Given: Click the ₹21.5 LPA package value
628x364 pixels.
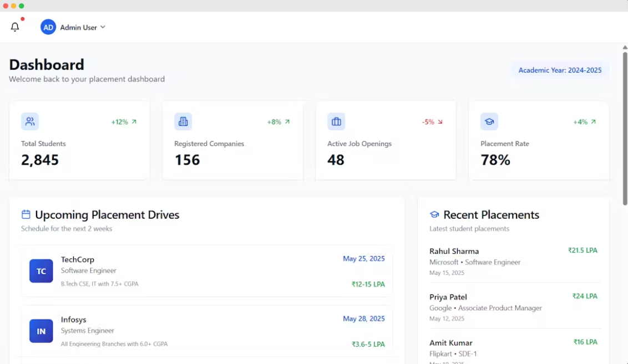Looking at the screenshot, I should tap(583, 250).
